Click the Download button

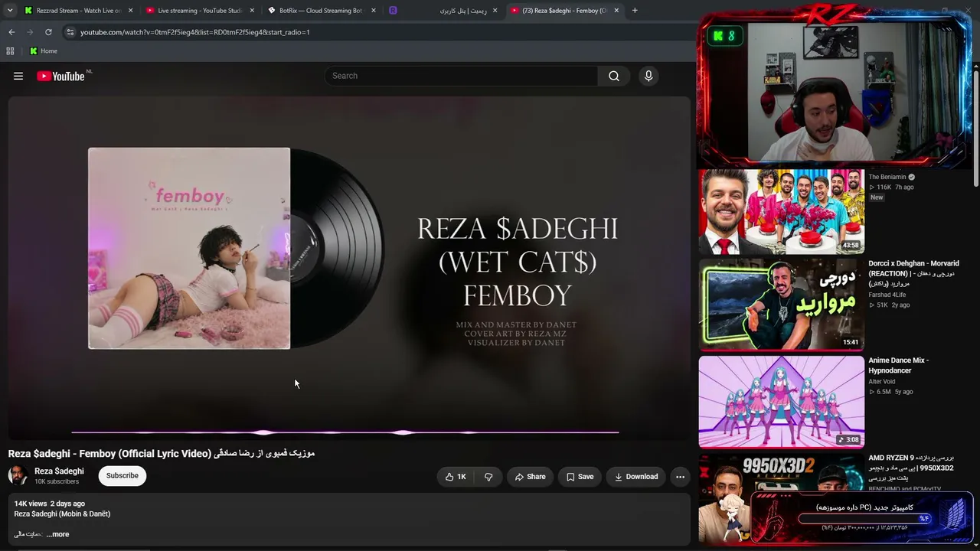635,477
